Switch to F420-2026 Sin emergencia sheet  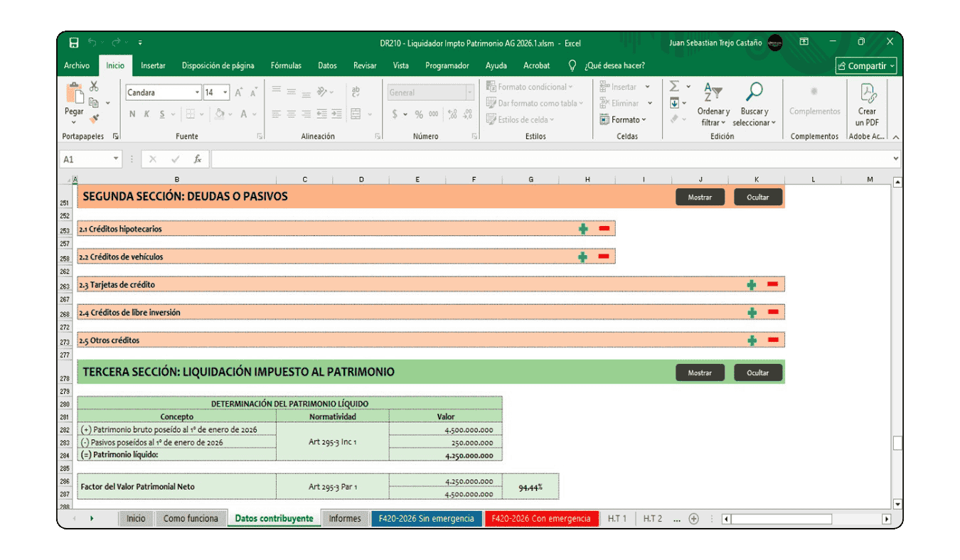coord(426,519)
